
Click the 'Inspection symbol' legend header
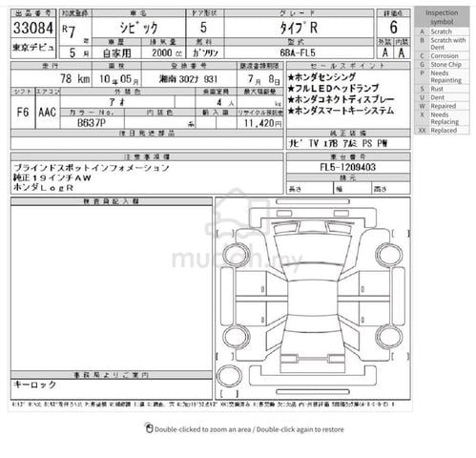(x=442, y=17)
